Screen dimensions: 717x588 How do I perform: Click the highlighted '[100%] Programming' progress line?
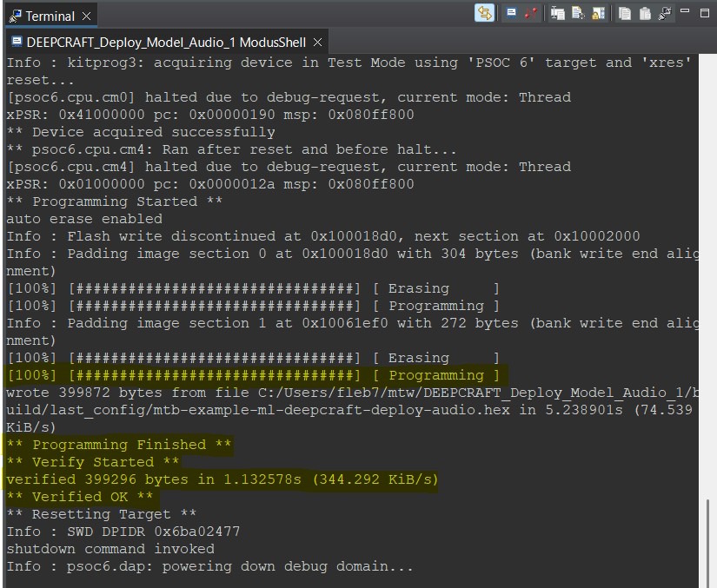[x=253, y=375]
